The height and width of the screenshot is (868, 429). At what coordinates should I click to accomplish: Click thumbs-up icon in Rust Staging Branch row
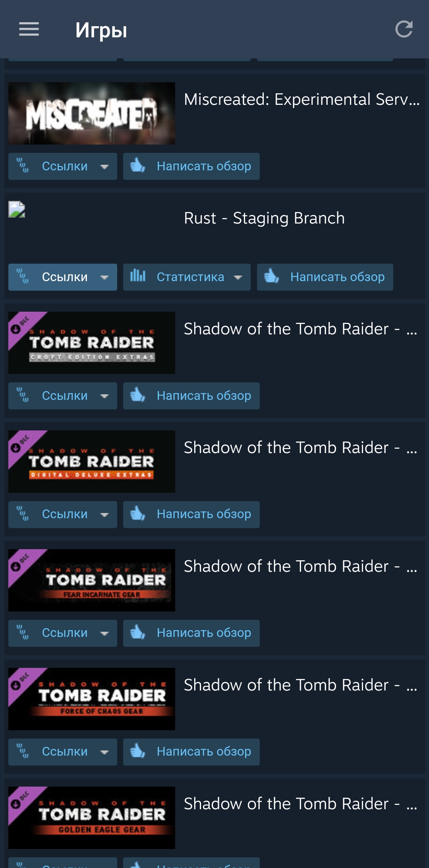click(x=272, y=276)
